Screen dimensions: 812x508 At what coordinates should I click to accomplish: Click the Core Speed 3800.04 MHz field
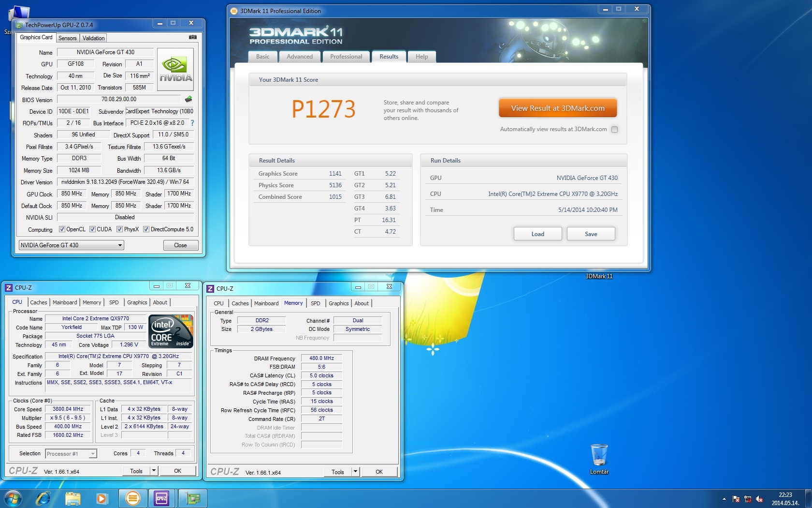[x=68, y=409]
